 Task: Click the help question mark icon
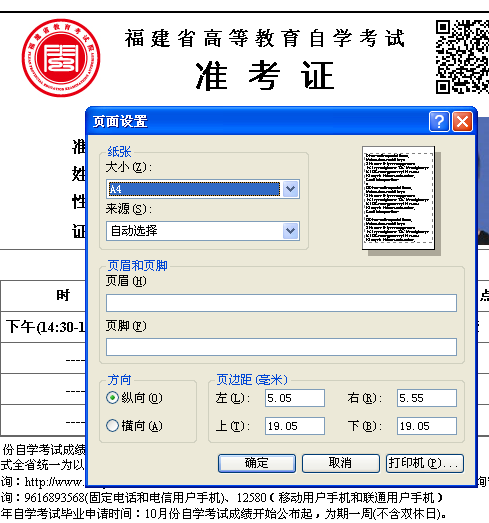439,122
